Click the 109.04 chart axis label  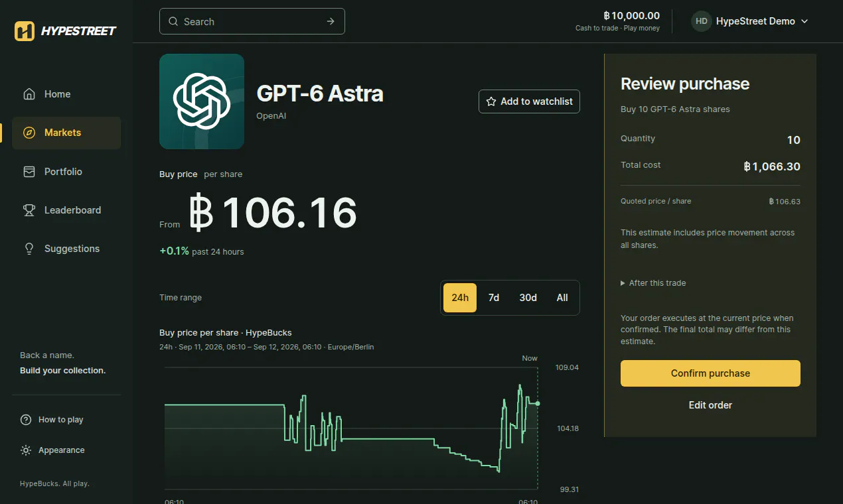[x=568, y=367]
